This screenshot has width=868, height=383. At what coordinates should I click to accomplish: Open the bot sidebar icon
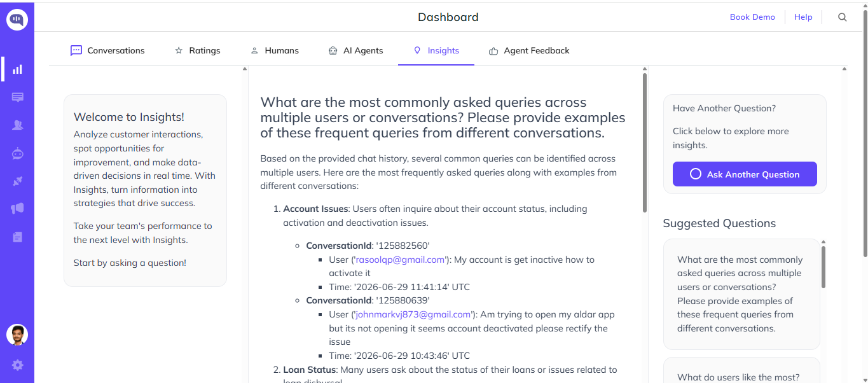(17, 153)
